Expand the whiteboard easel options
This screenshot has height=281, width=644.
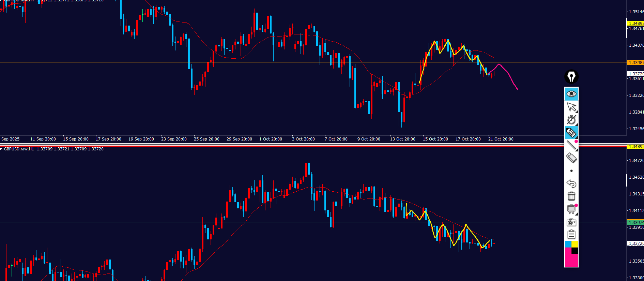click(576, 214)
